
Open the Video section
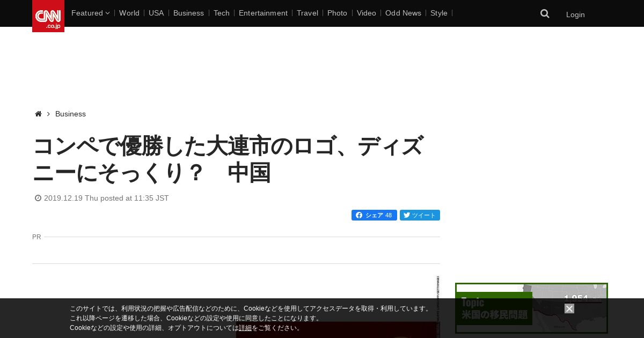click(367, 13)
